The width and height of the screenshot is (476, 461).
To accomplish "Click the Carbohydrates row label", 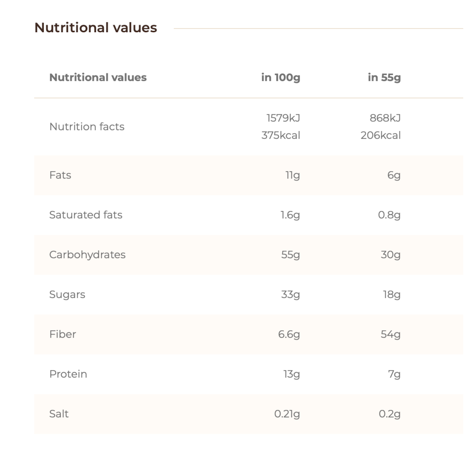I will click(87, 255).
